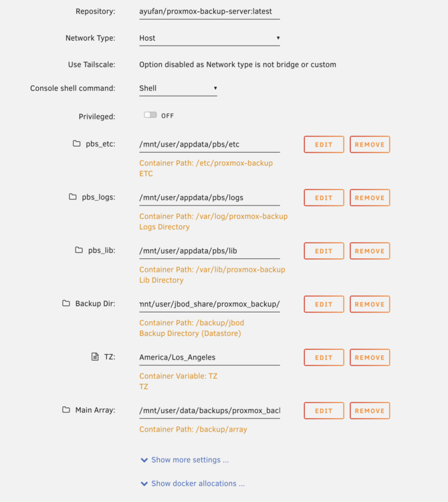Click the pbs_lib host path field
The image size is (448, 502).
click(x=209, y=251)
